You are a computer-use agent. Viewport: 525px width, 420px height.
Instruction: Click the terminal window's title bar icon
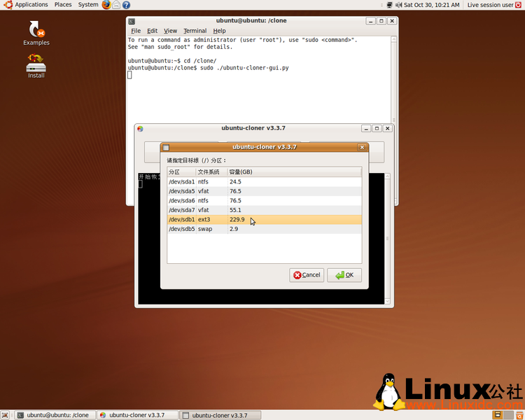pos(132,21)
